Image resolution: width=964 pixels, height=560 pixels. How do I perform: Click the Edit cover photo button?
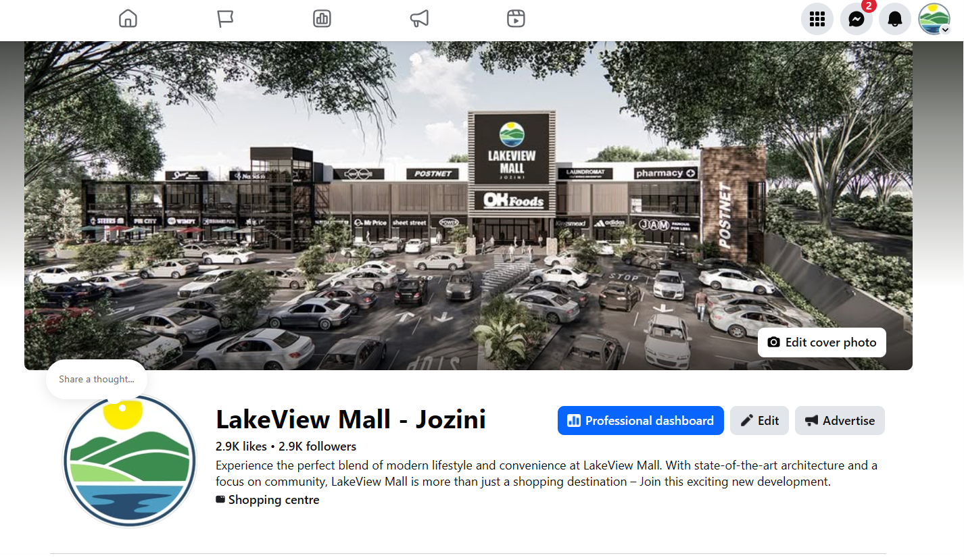(822, 342)
